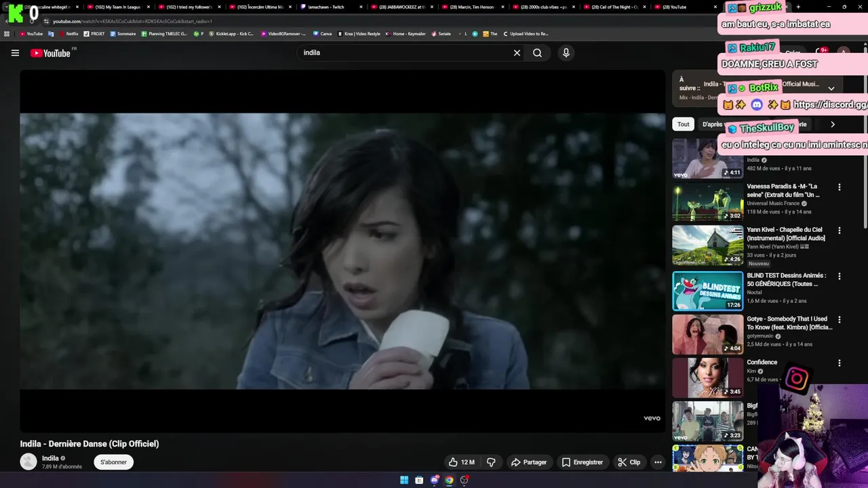The height and width of the screenshot is (488, 868).
Task: Open the PROJET bookmark
Action: tap(94, 33)
